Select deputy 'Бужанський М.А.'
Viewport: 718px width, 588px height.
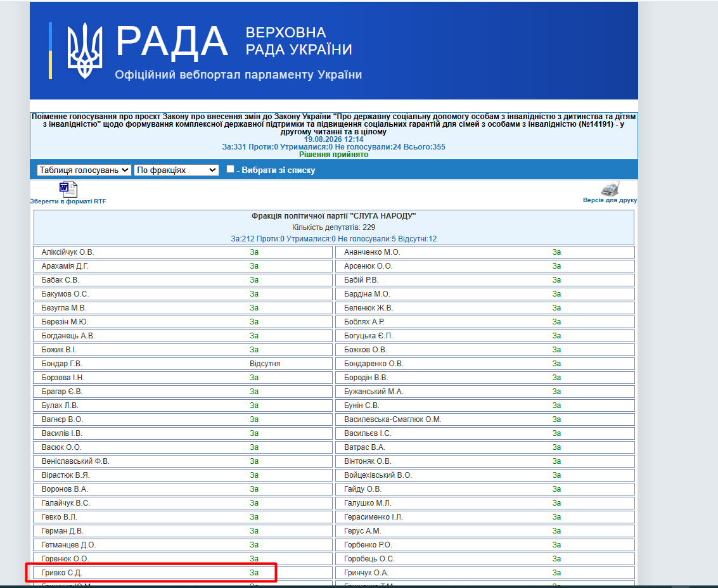pyautogui.click(x=374, y=392)
